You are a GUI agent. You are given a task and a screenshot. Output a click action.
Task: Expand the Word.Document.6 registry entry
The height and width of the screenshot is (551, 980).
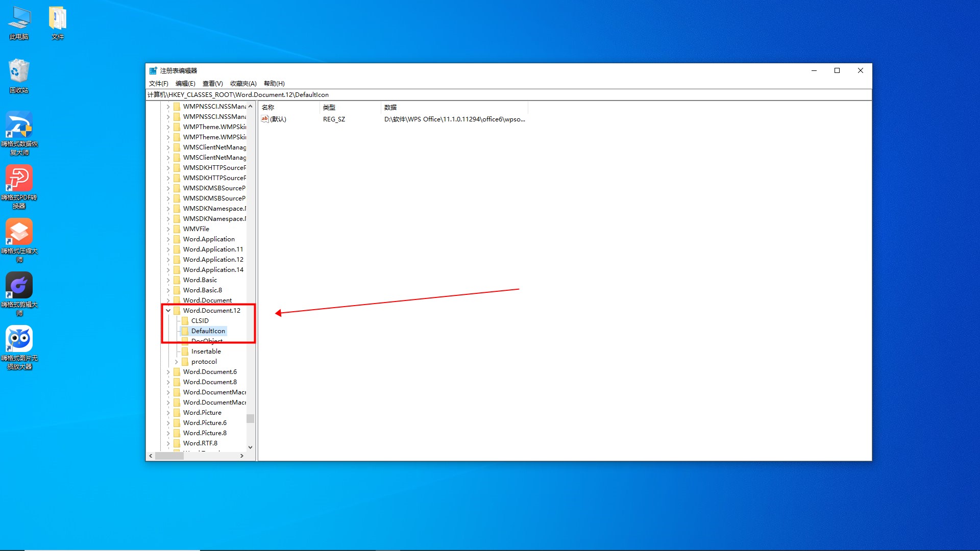point(168,371)
